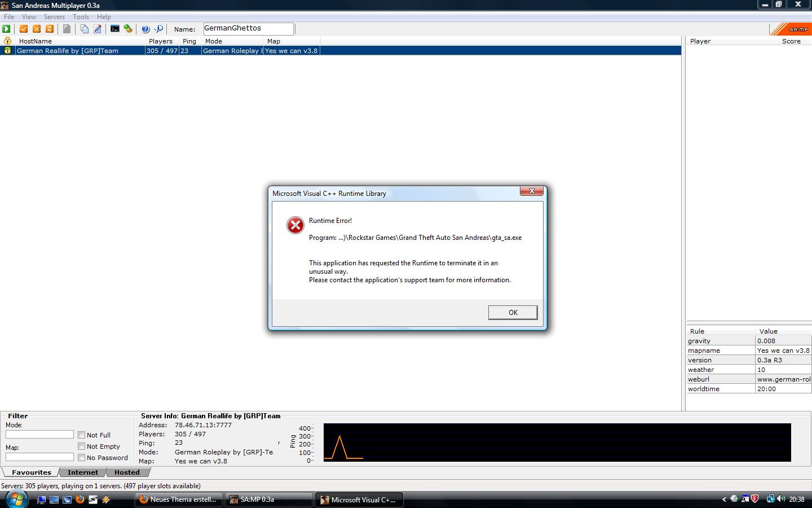
Task: Click the taskbar clock showing 20:38
Action: pos(797,500)
